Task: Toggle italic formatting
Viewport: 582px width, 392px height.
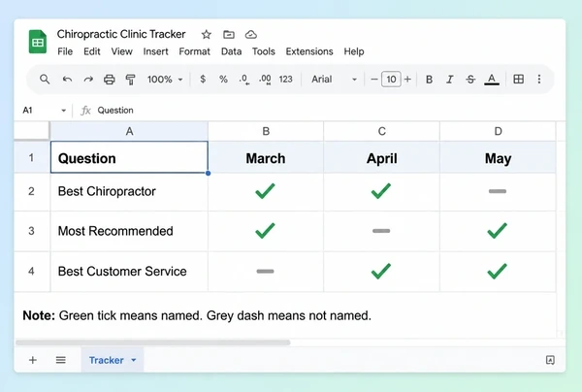Action: [x=450, y=80]
